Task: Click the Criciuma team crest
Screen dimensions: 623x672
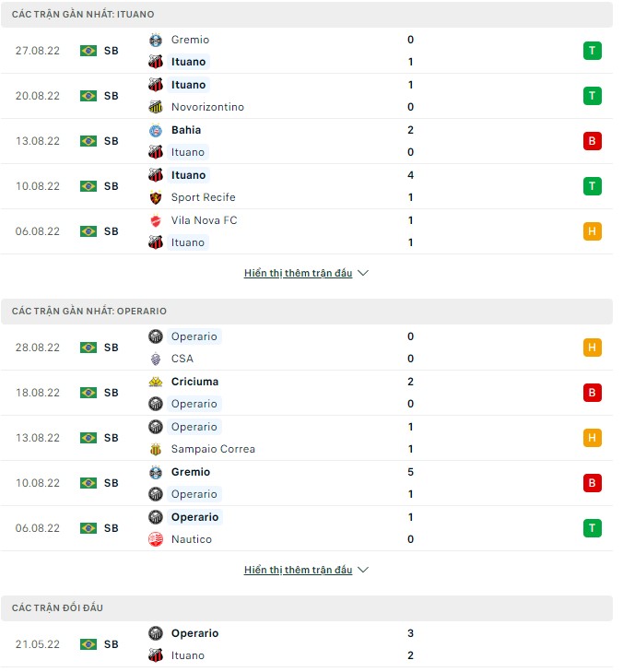Action: 155,382
